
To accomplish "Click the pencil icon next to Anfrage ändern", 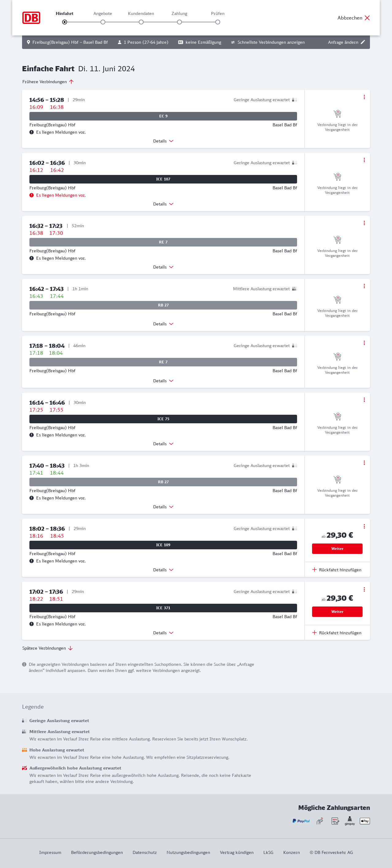I will click(363, 42).
